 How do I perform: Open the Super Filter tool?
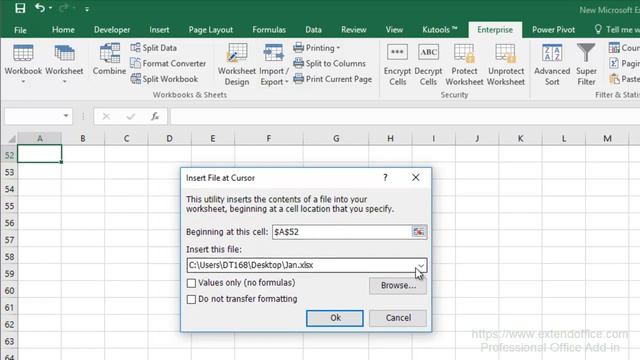pos(586,65)
